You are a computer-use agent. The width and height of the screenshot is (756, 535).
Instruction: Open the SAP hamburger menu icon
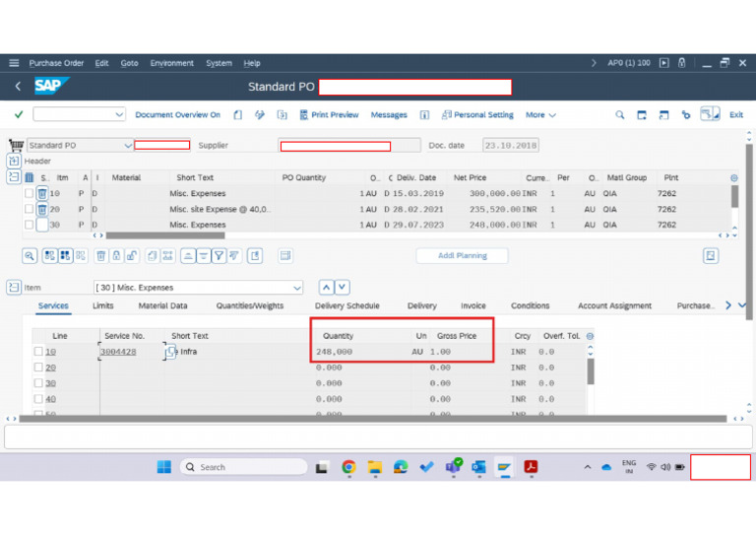click(x=14, y=63)
